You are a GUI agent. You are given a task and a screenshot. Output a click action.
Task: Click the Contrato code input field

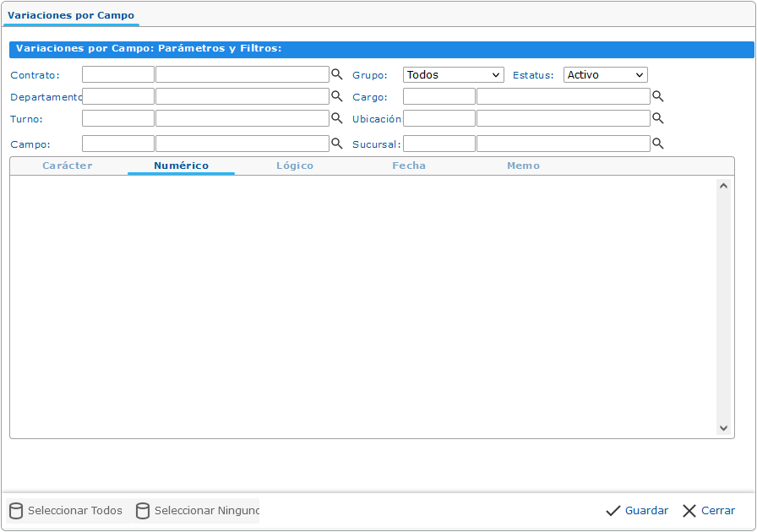(x=118, y=74)
